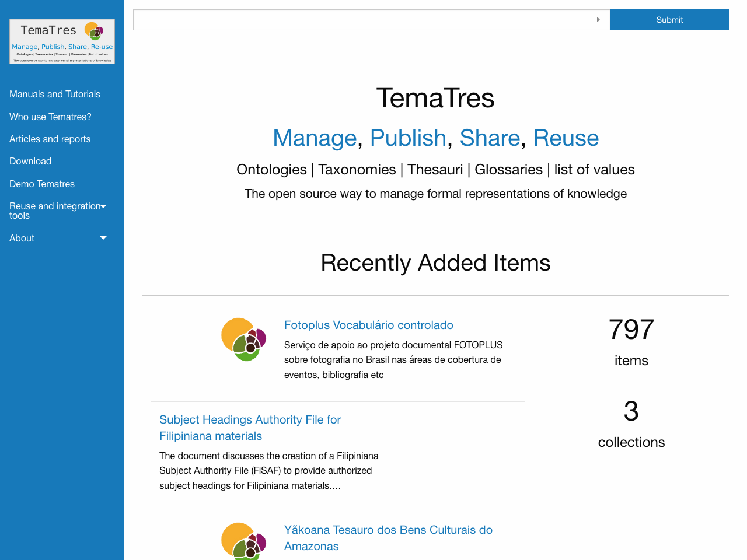747x560 pixels.
Task: Click the arrow icon inside the search bar
Action: (x=598, y=19)
